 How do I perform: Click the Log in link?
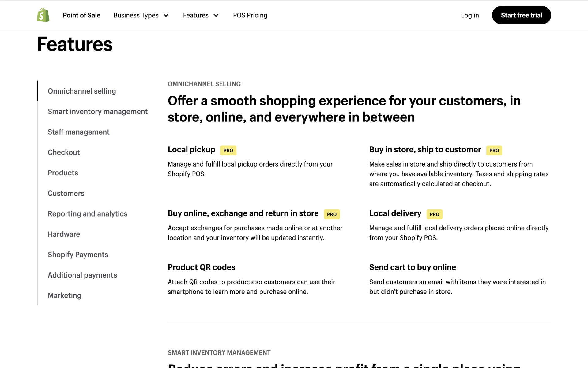(x=470, y=15)
